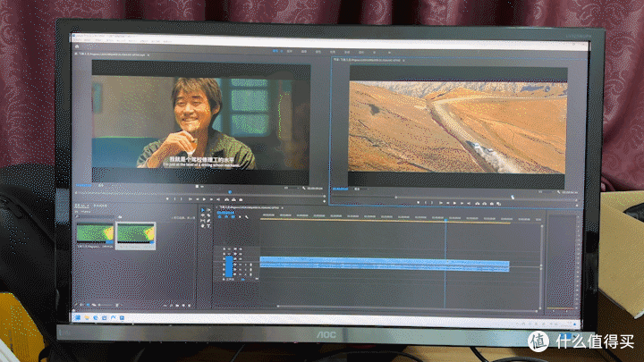The image size is (644, 362).
Task: Choose the Ripple Edit tool
Action: tap(203, 215)
